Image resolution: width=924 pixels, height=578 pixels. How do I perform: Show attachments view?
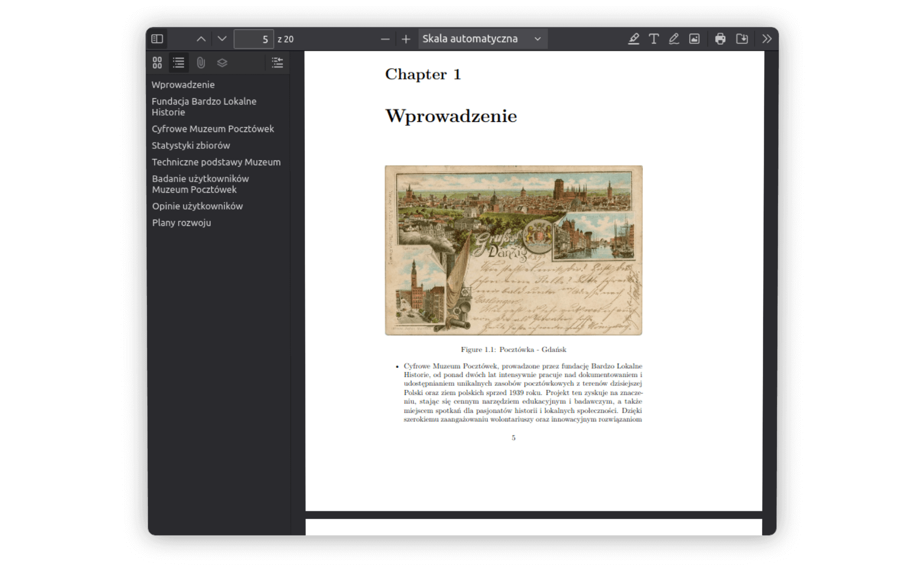pos(201,63)
